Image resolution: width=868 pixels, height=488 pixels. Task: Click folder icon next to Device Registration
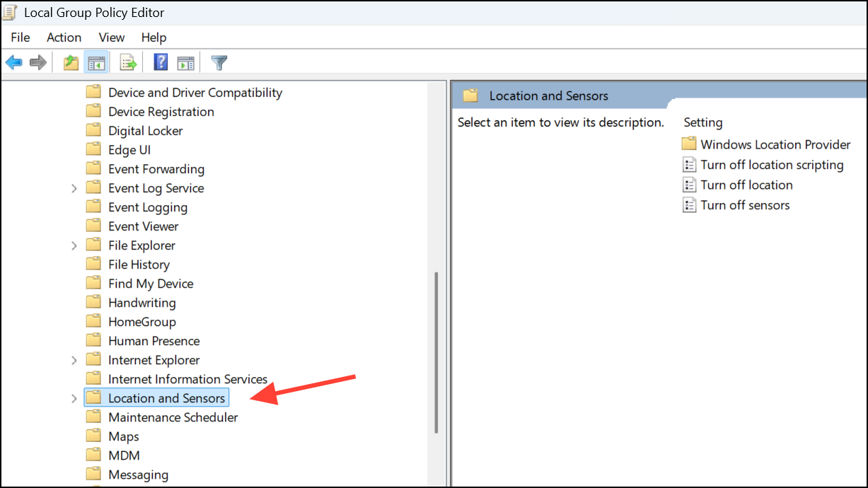click(93, 111)
